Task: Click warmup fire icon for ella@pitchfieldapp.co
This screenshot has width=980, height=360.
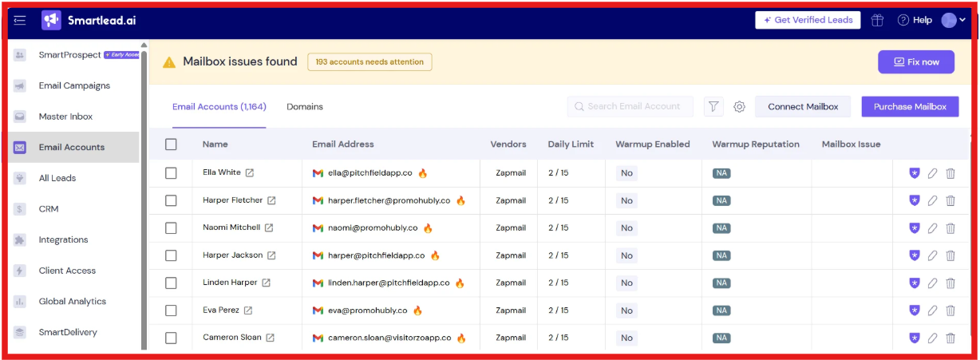Action: coord(423,172)
